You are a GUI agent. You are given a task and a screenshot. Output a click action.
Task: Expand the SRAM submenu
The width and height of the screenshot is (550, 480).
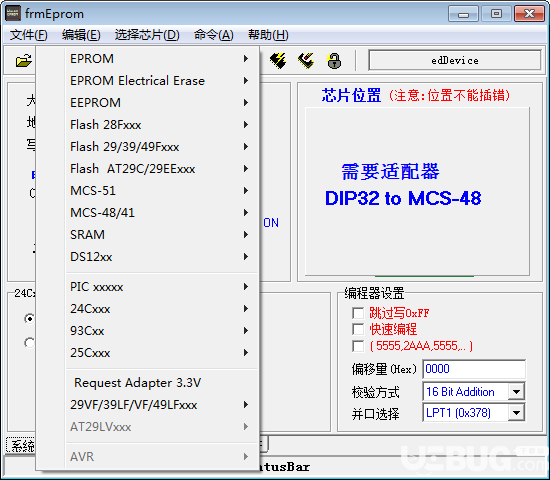(161, 234)
